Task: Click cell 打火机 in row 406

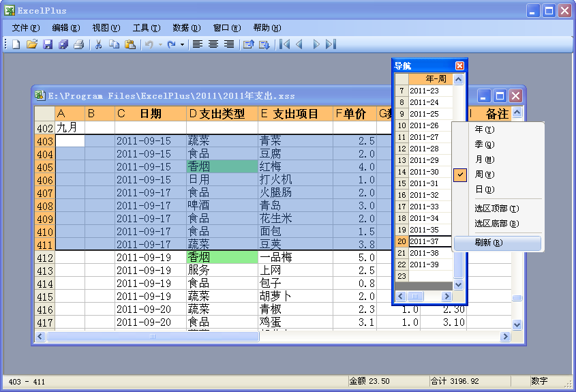Action: (295, 180)
